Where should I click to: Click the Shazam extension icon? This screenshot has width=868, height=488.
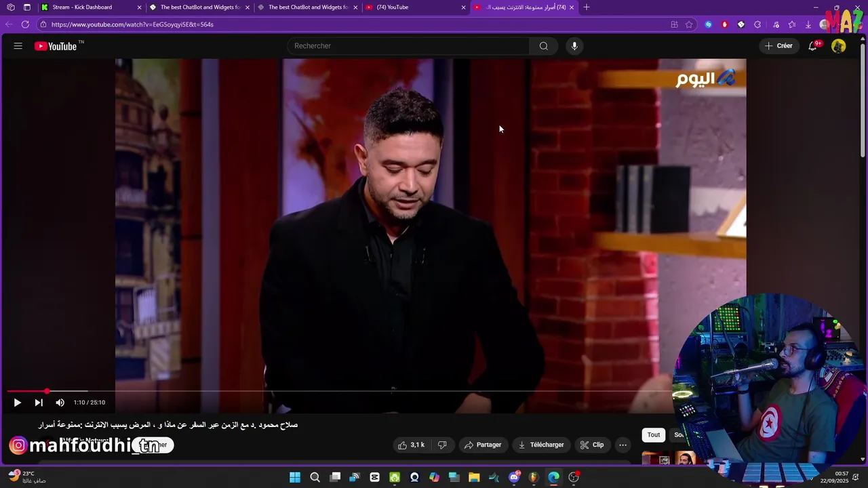(x=708, y=24)
